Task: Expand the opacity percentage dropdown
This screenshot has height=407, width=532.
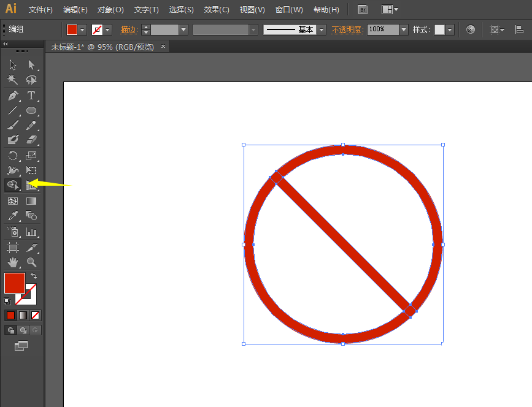Action: coord(403,29)
